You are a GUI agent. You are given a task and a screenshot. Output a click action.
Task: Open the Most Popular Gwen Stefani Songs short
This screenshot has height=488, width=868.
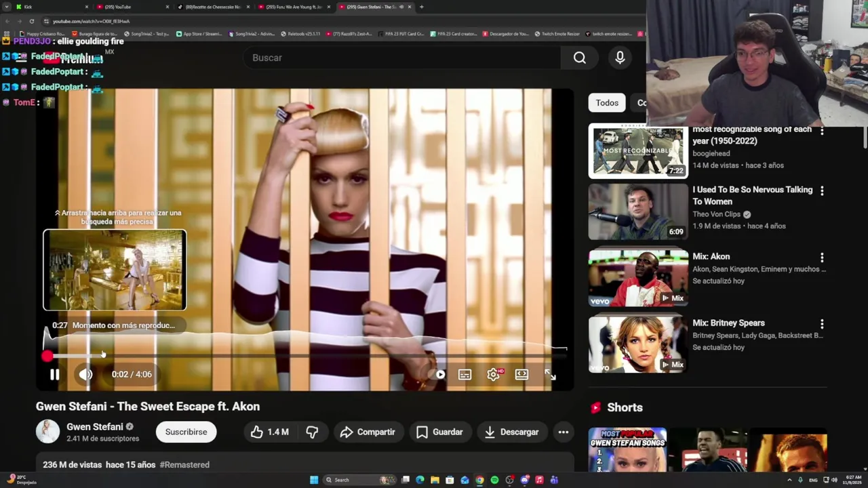click(627, 449)
